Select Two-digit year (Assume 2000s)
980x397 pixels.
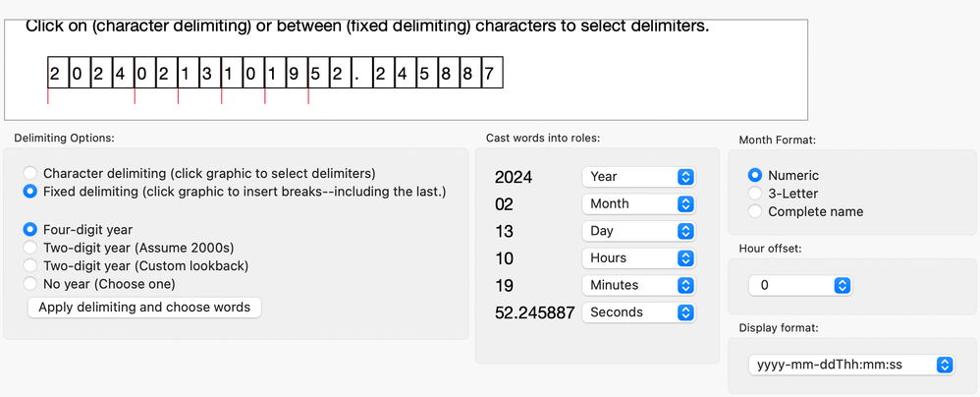[x=30, y=248]
